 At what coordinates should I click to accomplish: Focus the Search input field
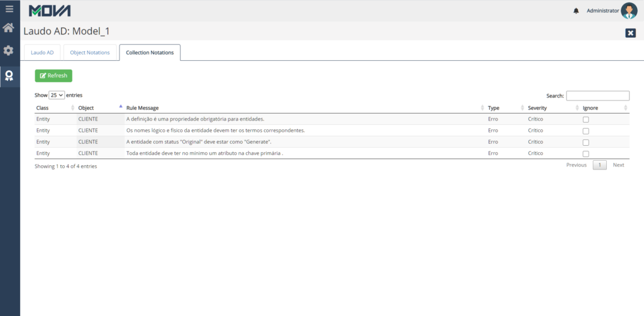pyautogui.click(x=597, y=95)
